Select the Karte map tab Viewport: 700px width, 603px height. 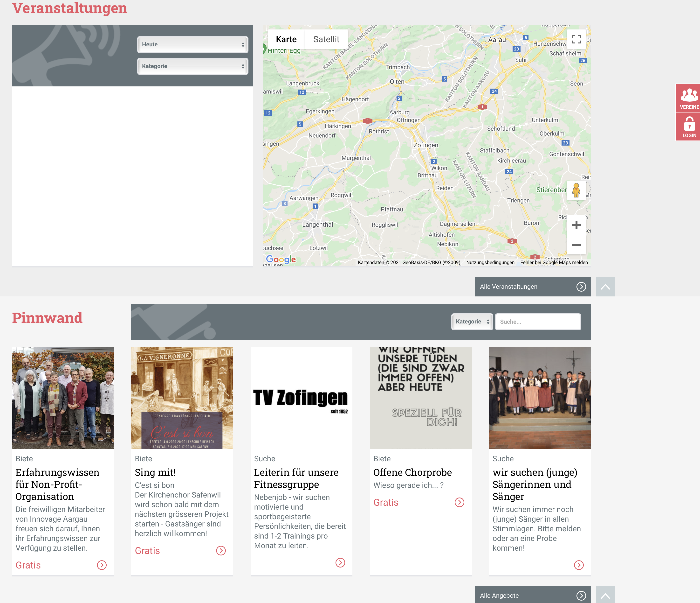(x=286, y=39)
